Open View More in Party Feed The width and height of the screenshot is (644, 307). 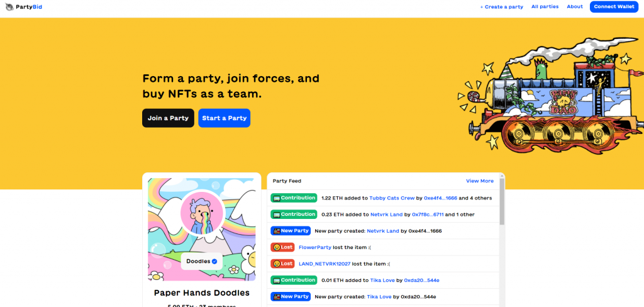(x=480, y=181)
